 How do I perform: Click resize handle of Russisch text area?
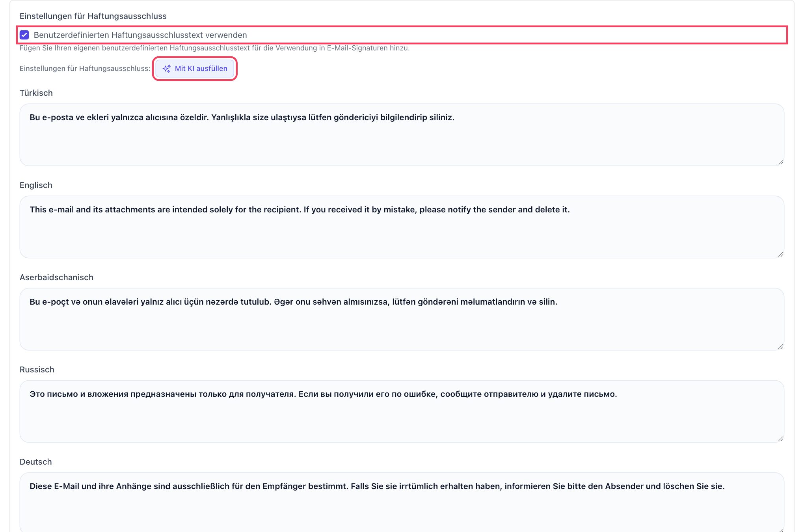[780, 439]
